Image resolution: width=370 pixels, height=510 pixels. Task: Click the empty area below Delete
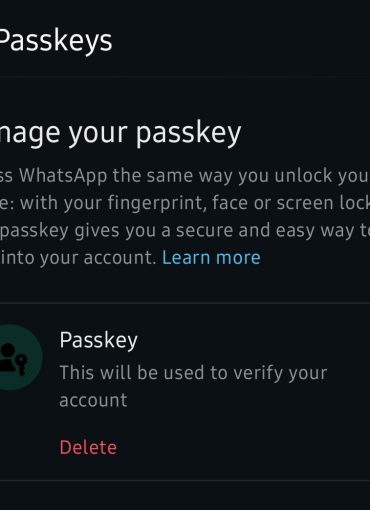[x=185, y=495]
